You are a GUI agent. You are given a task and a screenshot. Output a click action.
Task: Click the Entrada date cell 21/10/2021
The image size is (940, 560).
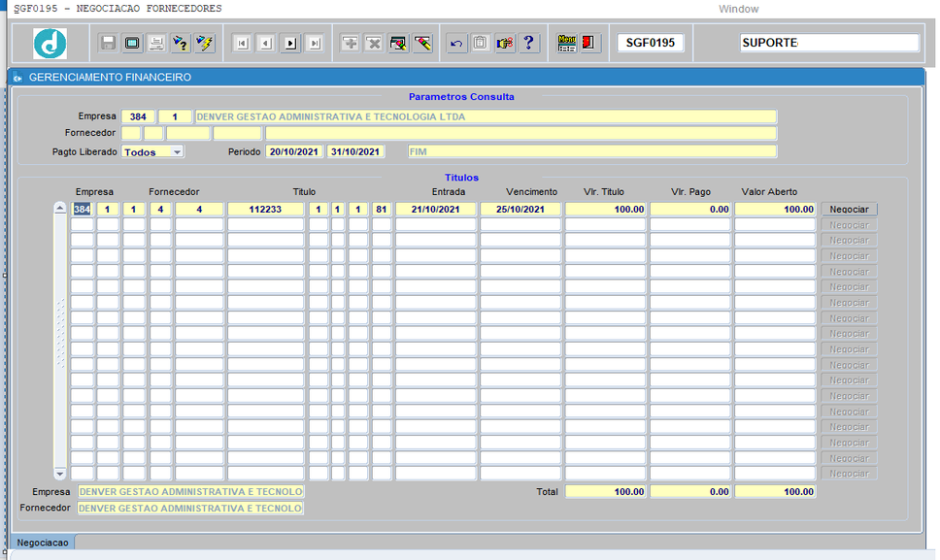[436, 209]
